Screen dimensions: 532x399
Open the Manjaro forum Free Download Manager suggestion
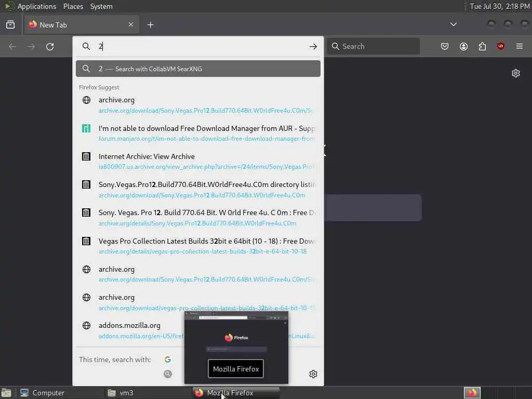tap(198, 133)
